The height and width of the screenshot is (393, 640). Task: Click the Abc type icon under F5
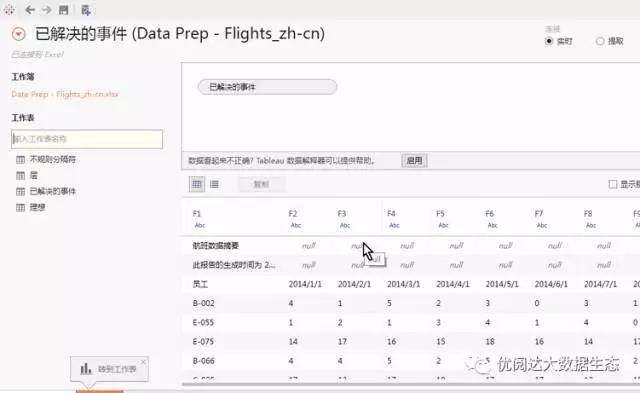443,225
